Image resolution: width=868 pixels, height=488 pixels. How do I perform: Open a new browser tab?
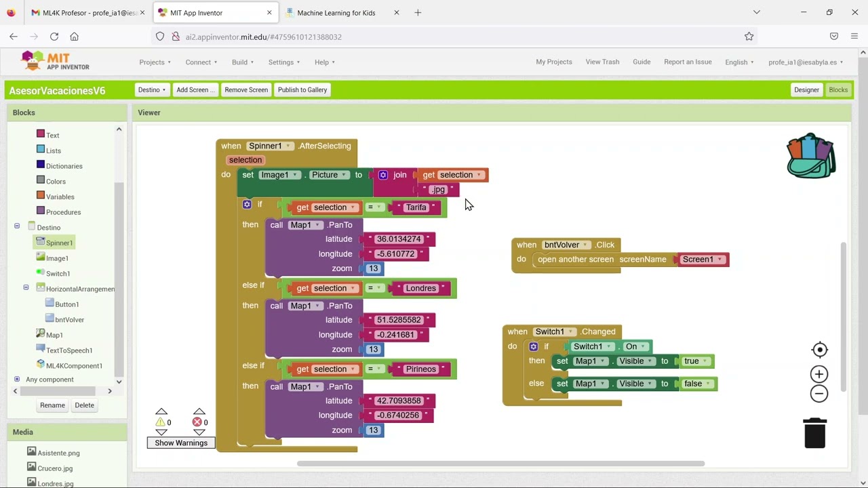pyautogui.click(x=418, y=12)
